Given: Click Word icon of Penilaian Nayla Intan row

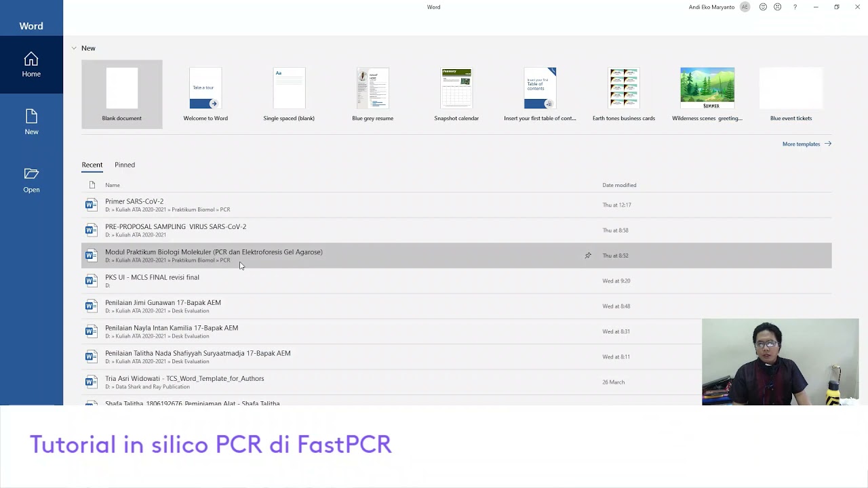Looking at the screenshot, I should [92, 331].
